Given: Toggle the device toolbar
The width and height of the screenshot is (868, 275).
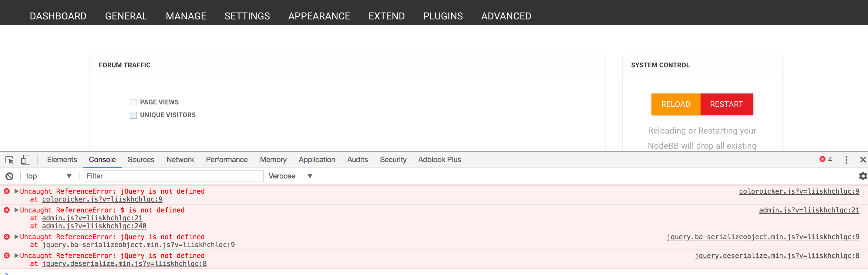Looking at the screenshot, I should pyautogui.click(x=25, y=160).
